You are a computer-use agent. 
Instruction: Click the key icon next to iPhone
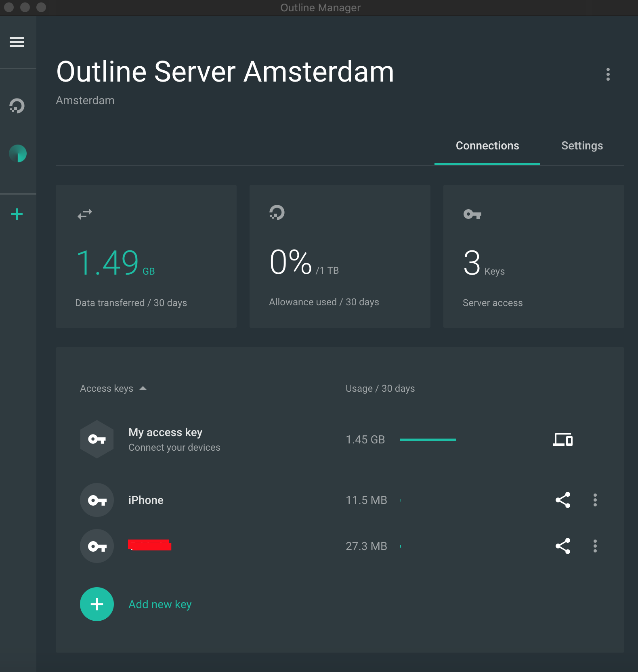pos(97,500)
